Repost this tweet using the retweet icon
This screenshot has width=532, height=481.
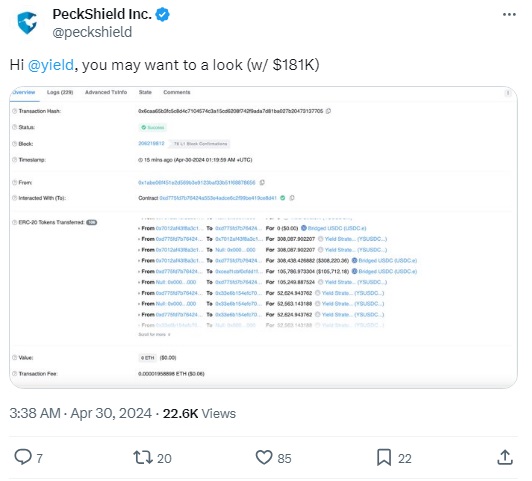[143, 457]
